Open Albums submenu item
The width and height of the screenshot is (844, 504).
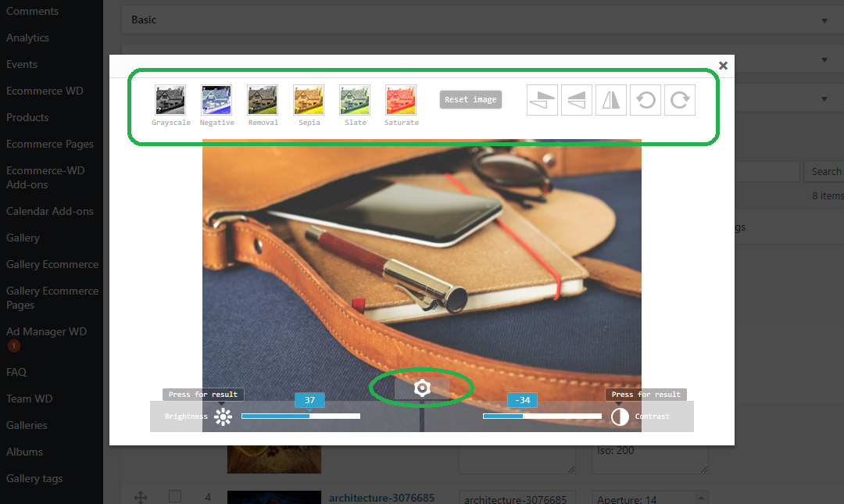24,452
